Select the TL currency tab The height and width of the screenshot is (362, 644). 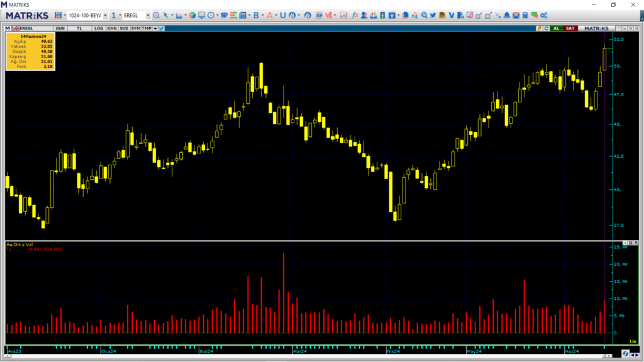click(x=79, y=28)
